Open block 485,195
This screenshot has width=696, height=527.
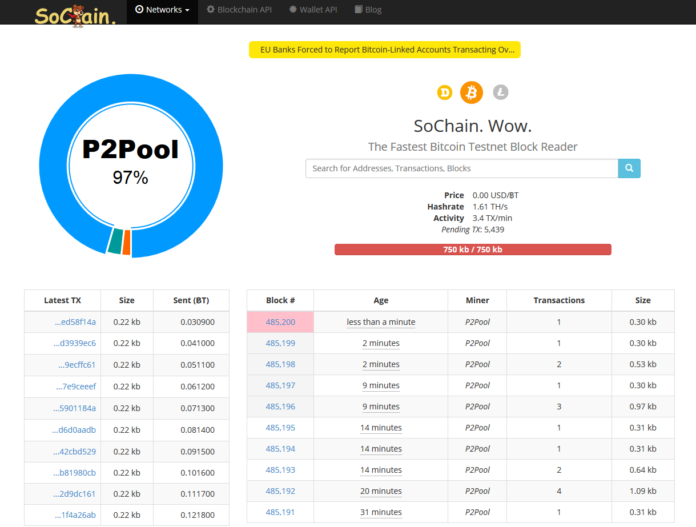click(x=280, y=428)
